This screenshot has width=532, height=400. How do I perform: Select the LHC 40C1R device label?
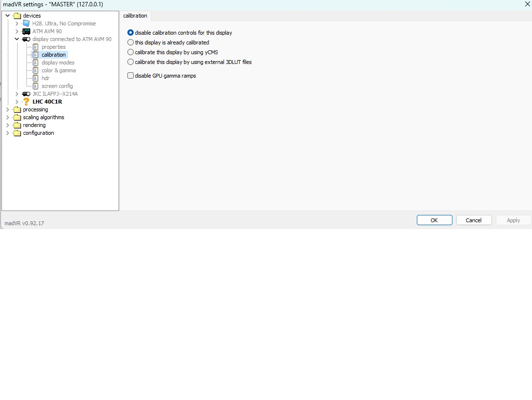(x=47, y=102)
